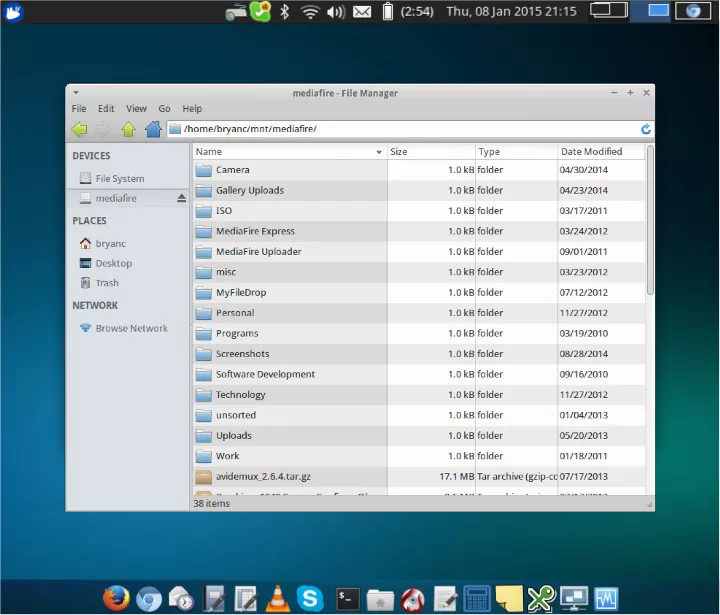Click the file list vertical scrollbar
Image resolution: width=720 pixels, height=615 pixels.
tap(650, 220)
